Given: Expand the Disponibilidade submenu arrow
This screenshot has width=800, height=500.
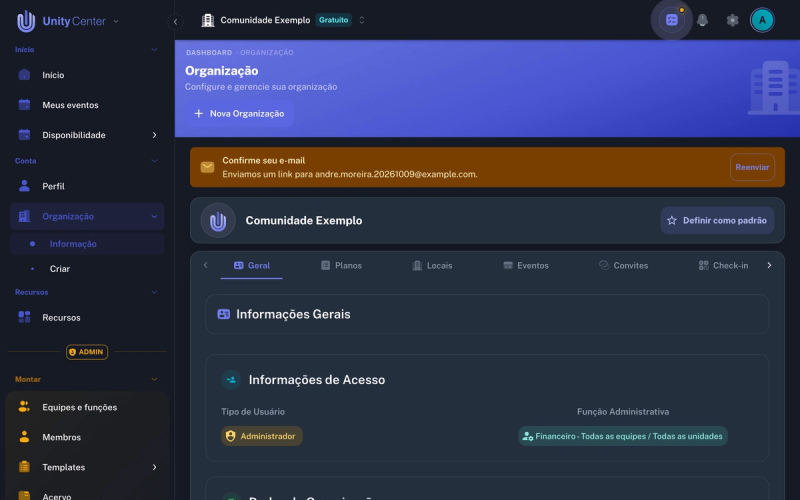Looking at the screenshot, I should tap(154, 135).
